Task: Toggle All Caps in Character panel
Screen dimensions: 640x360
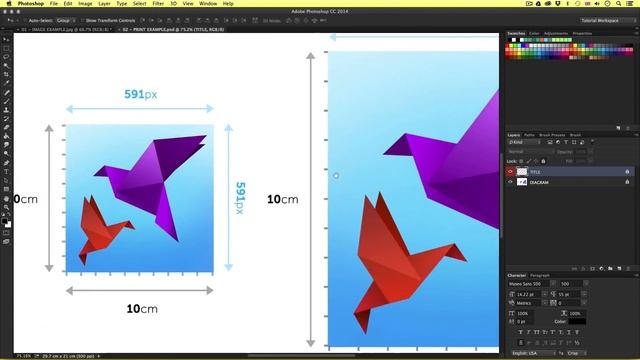Action: pos(536,332)
